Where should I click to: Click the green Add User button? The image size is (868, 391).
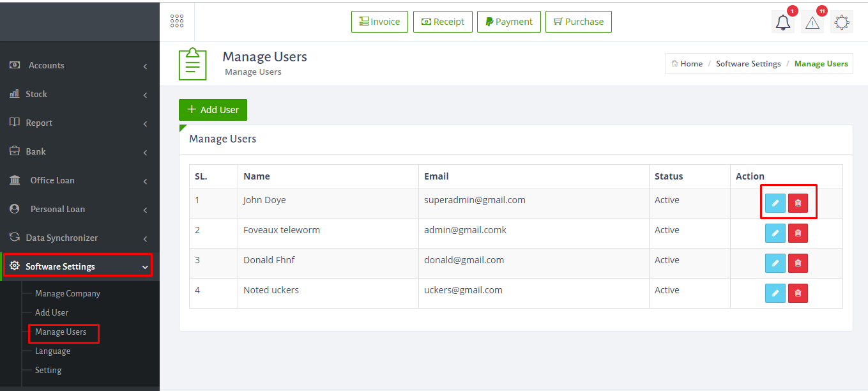tap(213, 110)
